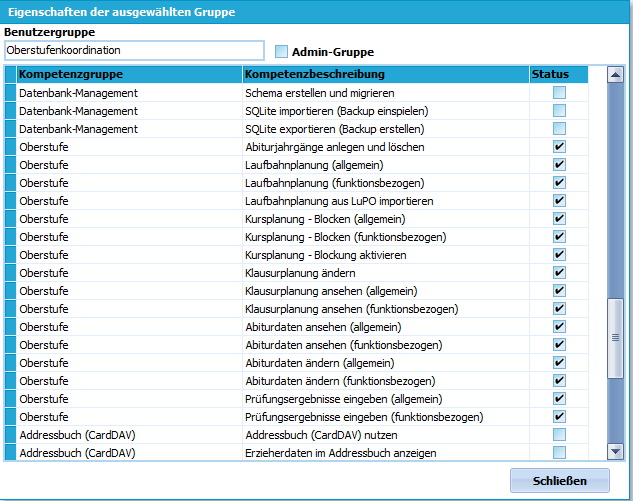Select 'Kursplanung - Blocken (funktionsbezogen)' cell
The height and width of the screenshot is (501, 633).
tap(386, 237)
